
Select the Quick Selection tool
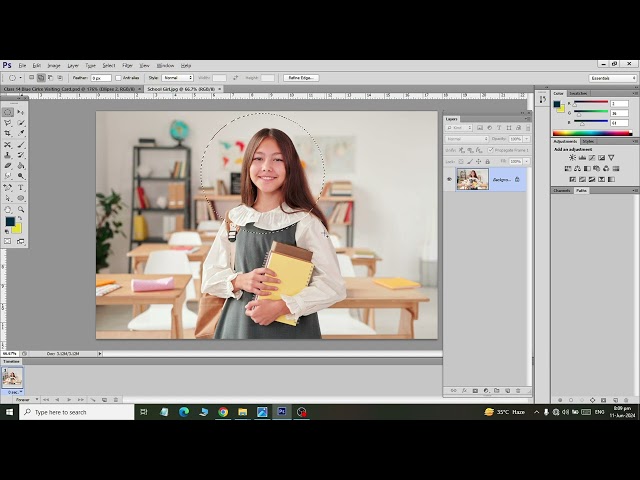click(x=21, y=123)
